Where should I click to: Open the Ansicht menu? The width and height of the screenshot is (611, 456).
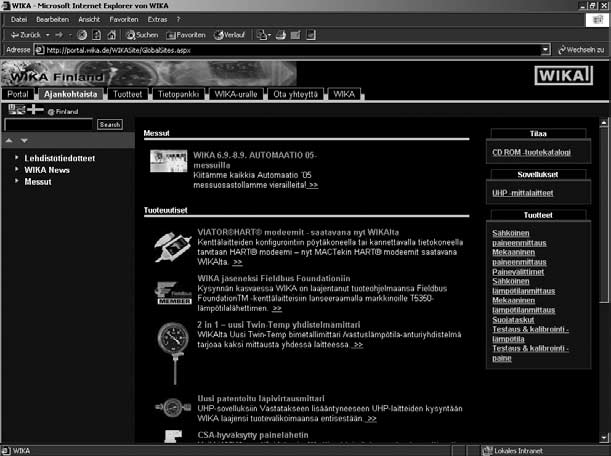(89, 19)
